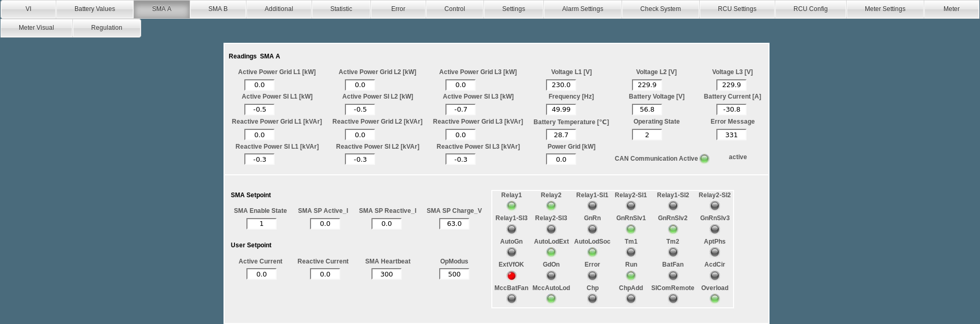The height and width of the screenshot is (324, 980).
Task: Click the SMA SP Charge_V field
Action: pyautogui.click(x=454, y=224)
